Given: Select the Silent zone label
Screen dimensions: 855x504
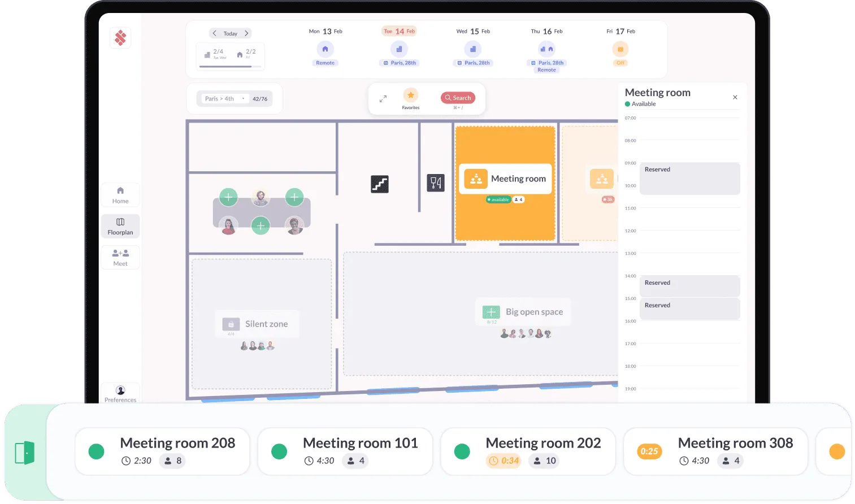Looking at the screenshot, I should coord(266,324).
